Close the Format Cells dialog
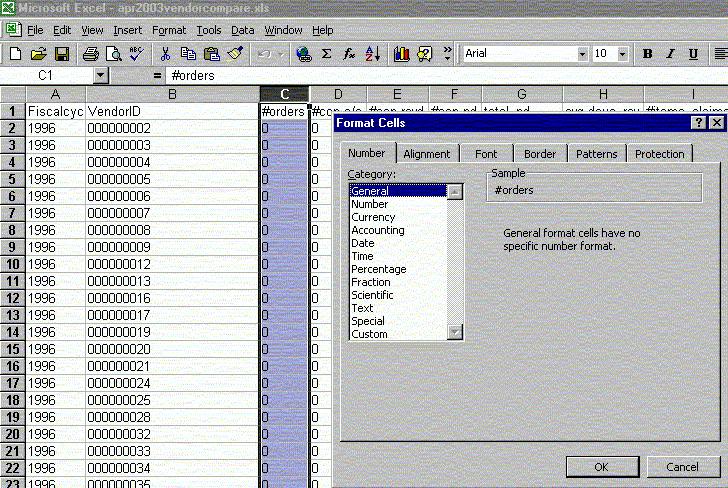The image size is (728, 488). [x=717, y=123]
